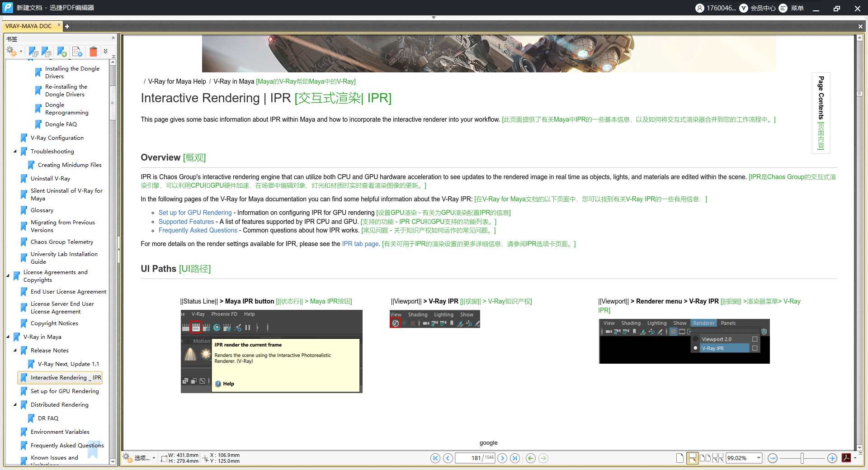Click the zoom slider handle
The width and height of the screenshot is (868, 470).
(x=802, y=458)
